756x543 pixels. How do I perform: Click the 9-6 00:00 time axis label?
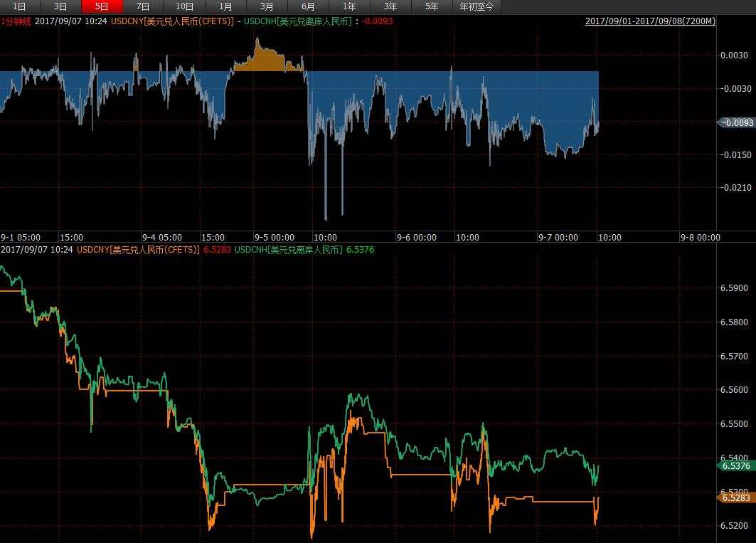pyautogui.click(x=417, y=238)
